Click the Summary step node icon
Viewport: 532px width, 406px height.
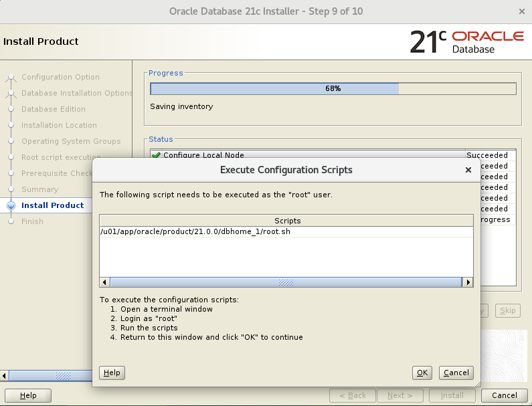11,189
